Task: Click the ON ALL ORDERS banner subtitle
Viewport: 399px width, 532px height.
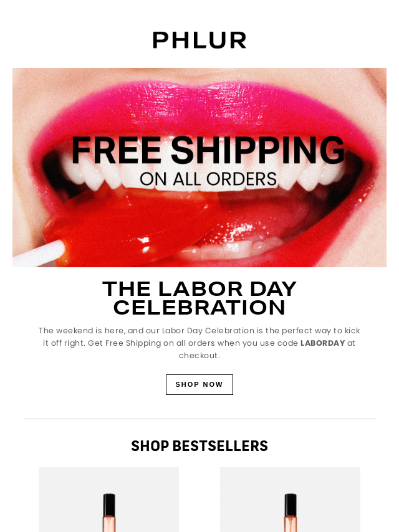Action: point(208,179)
